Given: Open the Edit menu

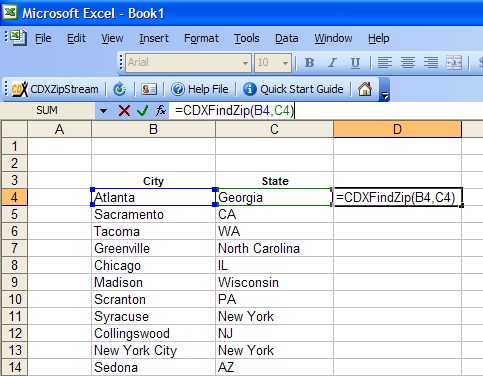Looking at the screenshot, I should tap(76, 38).
